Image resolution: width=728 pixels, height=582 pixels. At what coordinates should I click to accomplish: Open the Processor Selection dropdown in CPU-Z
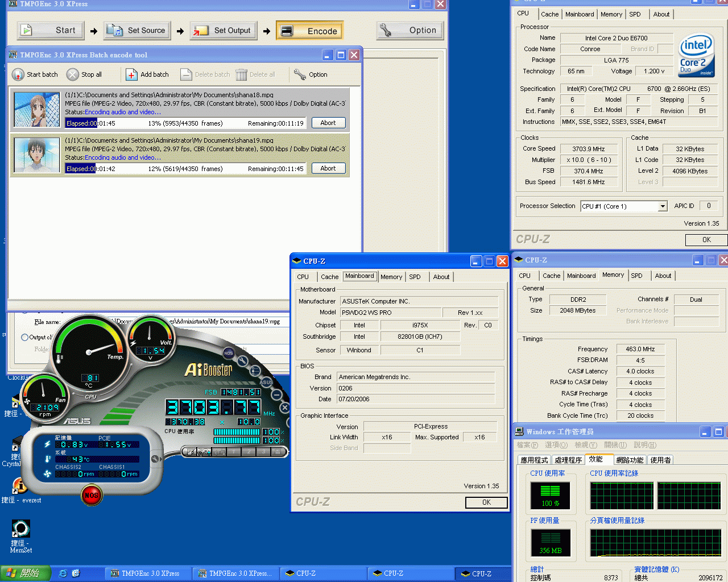663,206
